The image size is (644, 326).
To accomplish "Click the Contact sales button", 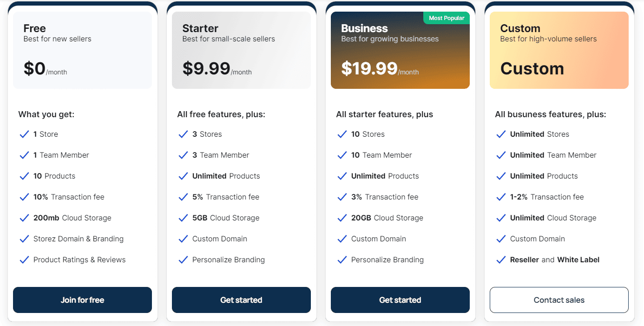I will pyautogui.click(x=559, y=300).
